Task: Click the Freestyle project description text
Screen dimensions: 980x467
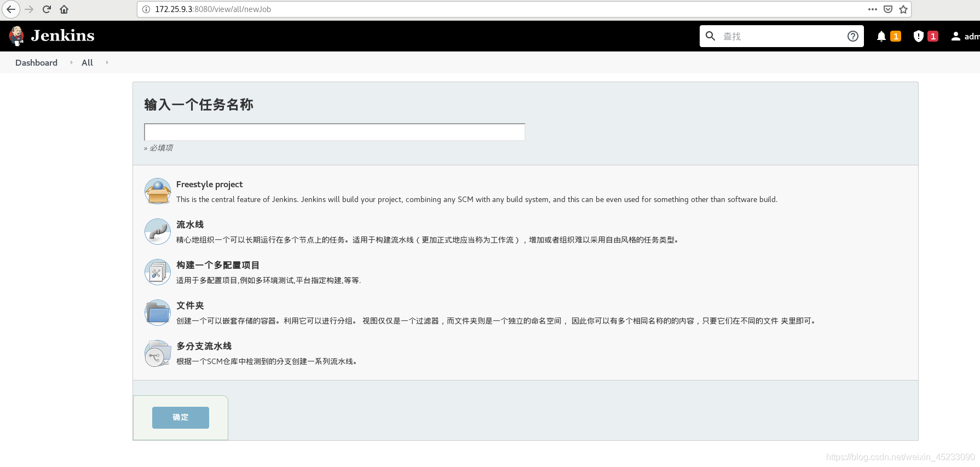Action: [x=477, y=199]
